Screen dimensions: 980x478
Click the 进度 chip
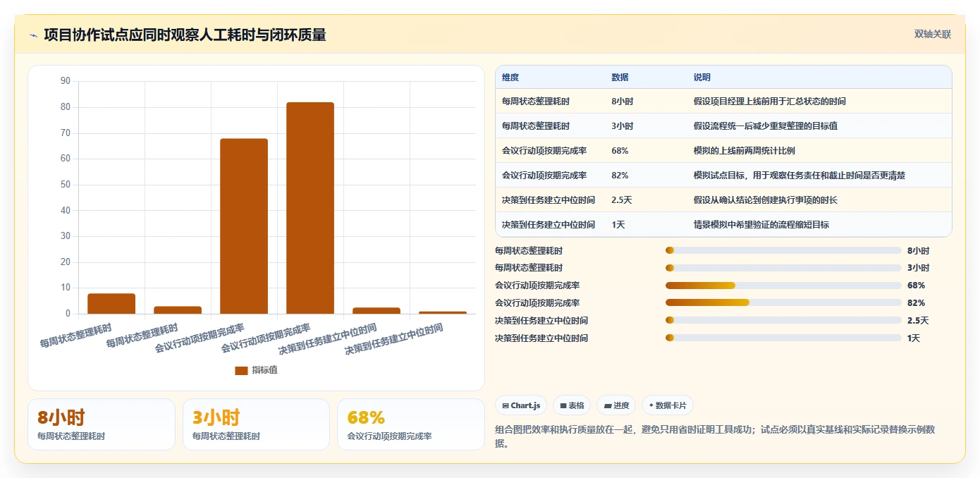click(x=616, y=405)
